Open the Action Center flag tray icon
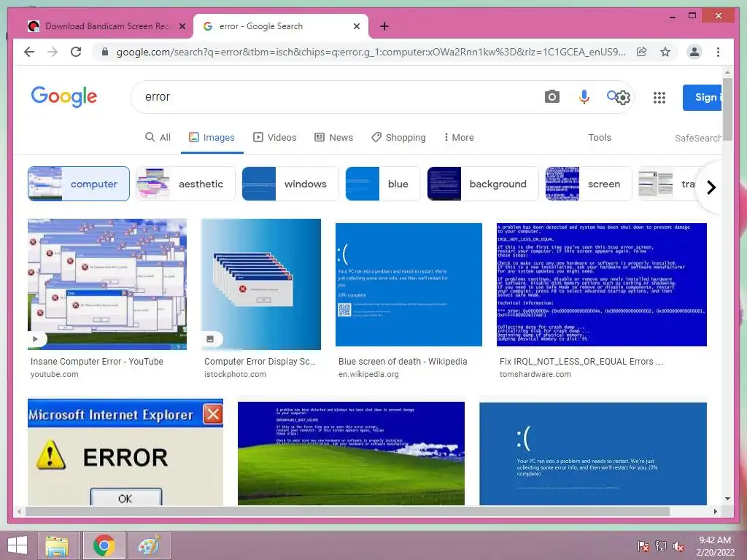747x560 pixels. 643,546
